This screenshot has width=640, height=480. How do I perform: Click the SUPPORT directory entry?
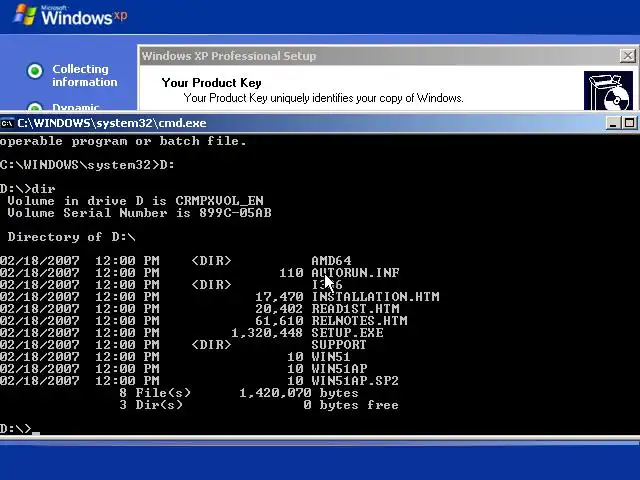click(339, 345)
